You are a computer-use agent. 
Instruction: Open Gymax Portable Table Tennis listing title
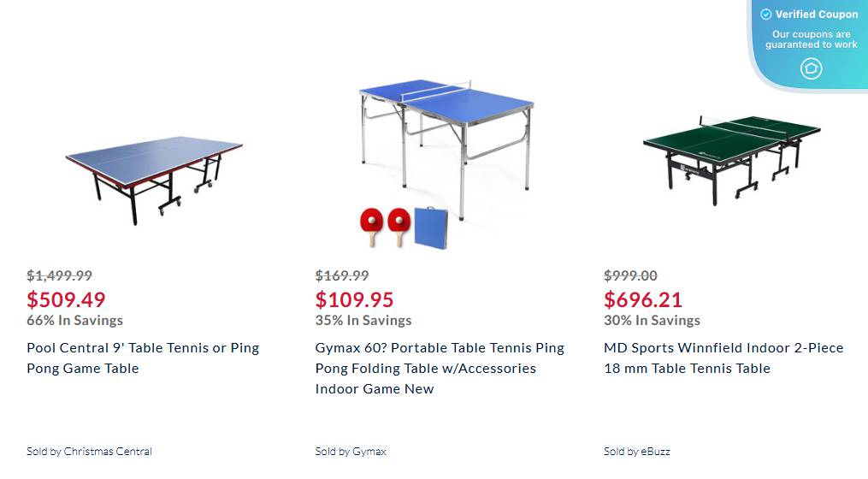(440, 368)
